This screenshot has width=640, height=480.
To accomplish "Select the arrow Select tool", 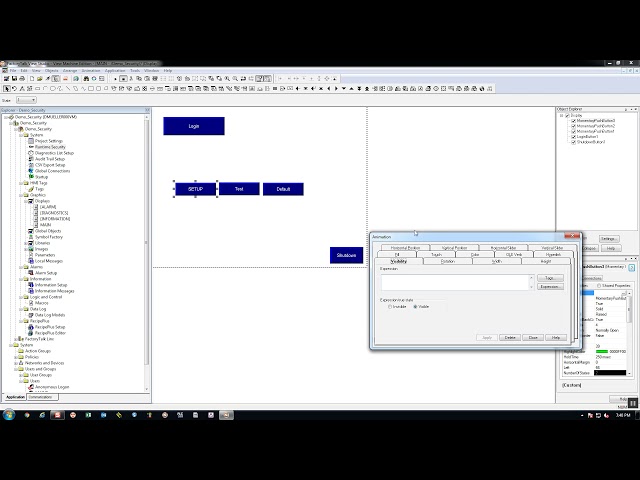I will 7,89.
